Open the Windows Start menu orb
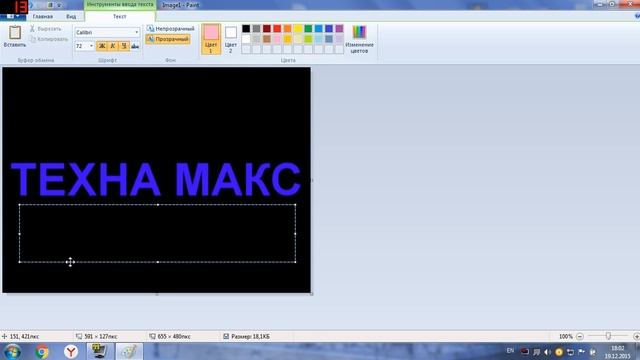The width and height of the screenshot is (640, 360). (x=12, y=351)
